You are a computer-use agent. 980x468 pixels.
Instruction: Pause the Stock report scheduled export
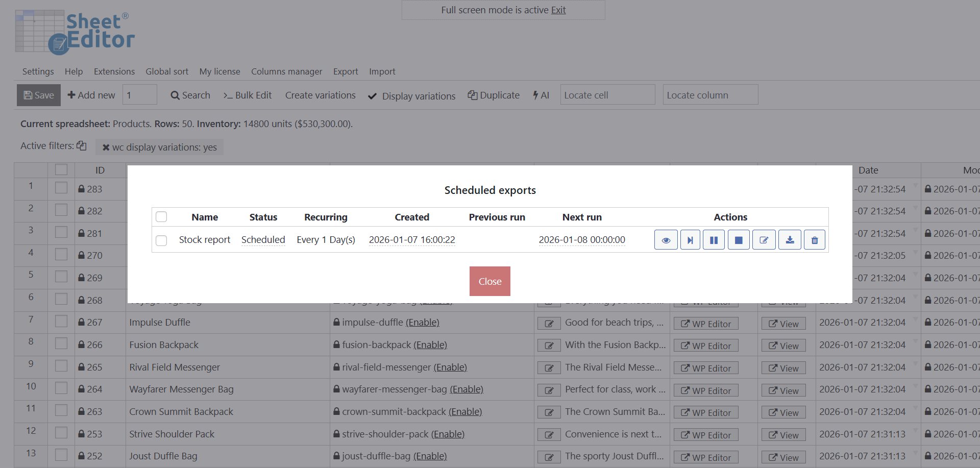click(714, 240)
